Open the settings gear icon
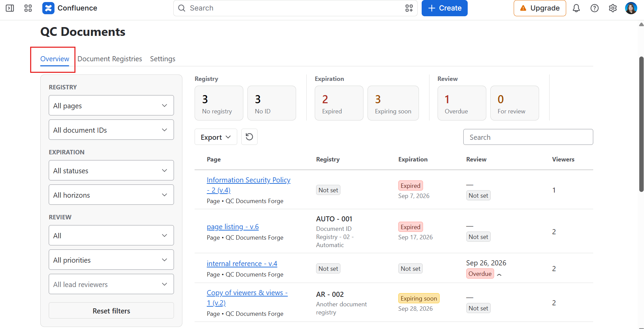644x329 pixels. [613, 8]
